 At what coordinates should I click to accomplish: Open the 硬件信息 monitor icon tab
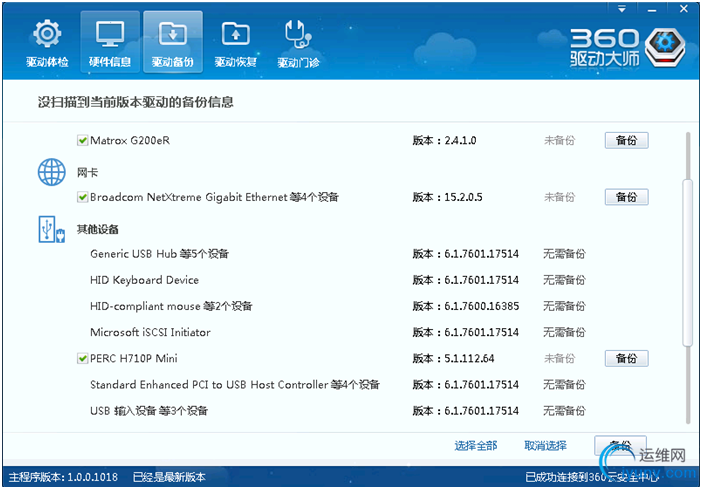pyautogui.click(x=110, y=43)
